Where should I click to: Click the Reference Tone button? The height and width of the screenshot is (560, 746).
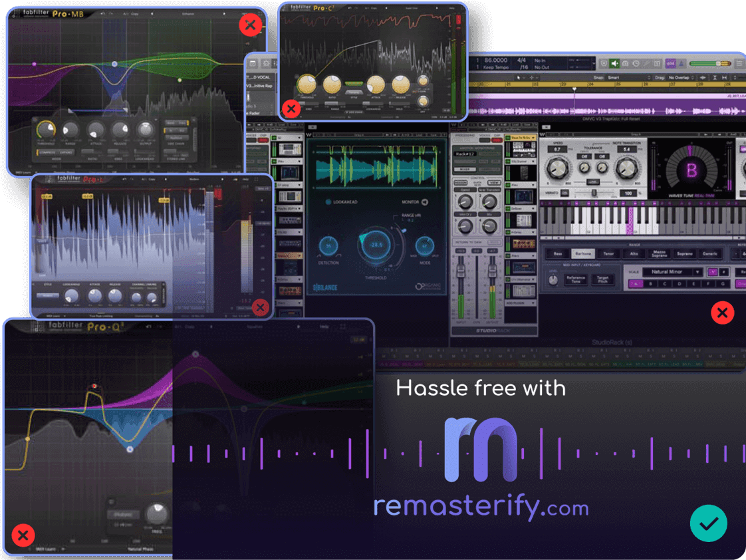click(576, 280)
